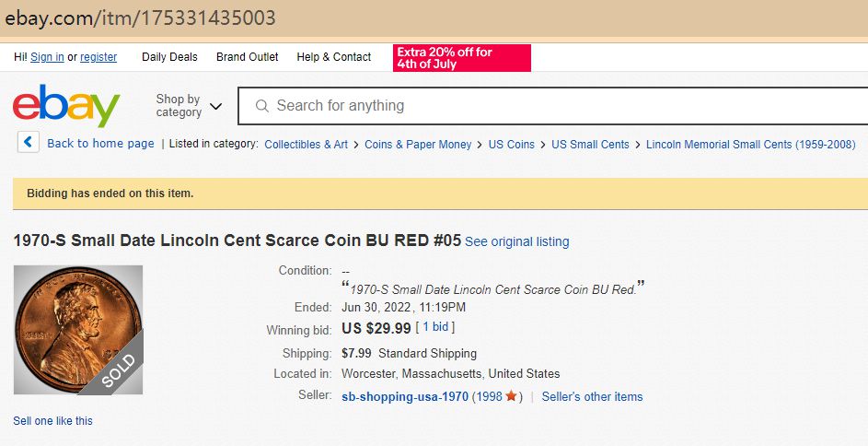The height and width of the screenshot is (446, 868).
Task: Open the sold Lincoln cent thumbnail
Action: point(78,330)
